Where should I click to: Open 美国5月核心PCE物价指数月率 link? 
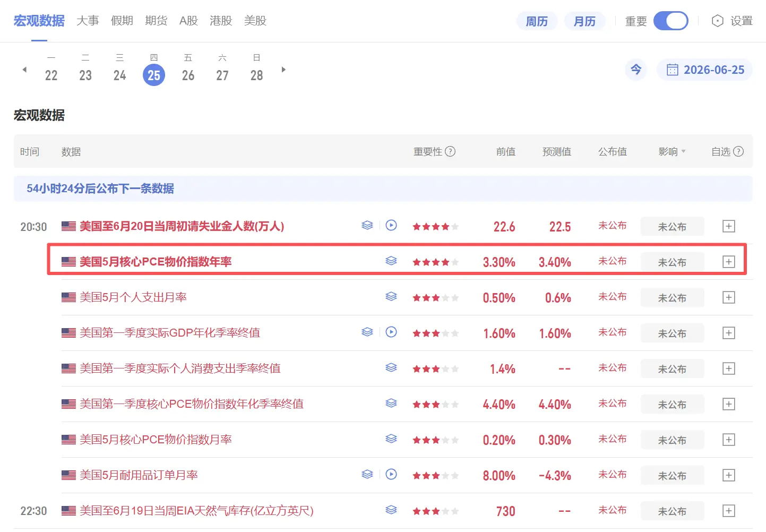pyautogui.click(x=156, y=440)
